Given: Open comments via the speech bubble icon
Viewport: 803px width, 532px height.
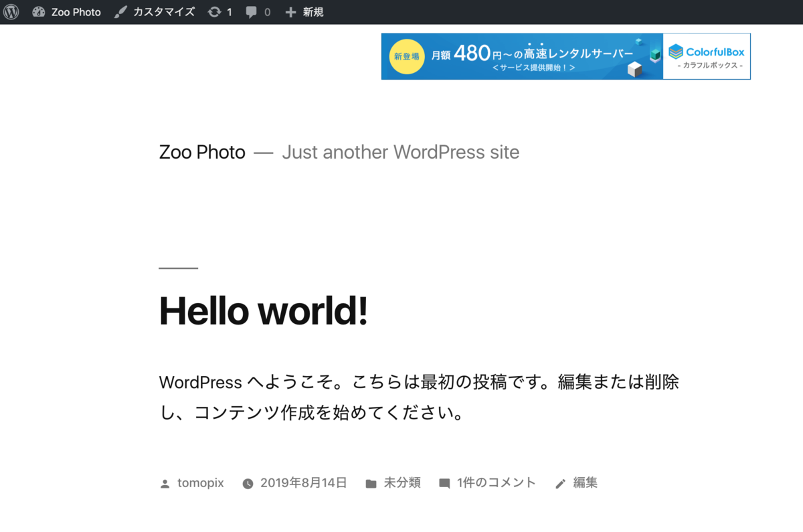Looking at the screenshot, I should (x=250, y=11).
